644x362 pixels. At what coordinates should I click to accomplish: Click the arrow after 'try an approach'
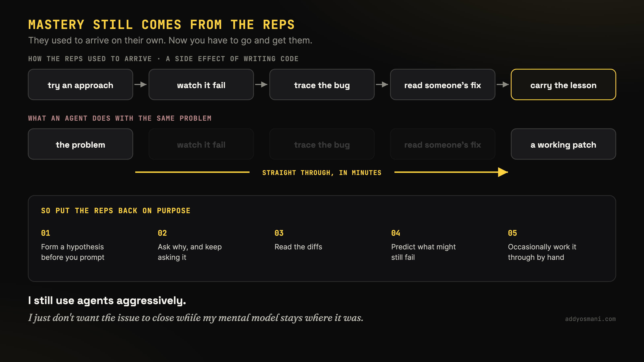(140, 84)
